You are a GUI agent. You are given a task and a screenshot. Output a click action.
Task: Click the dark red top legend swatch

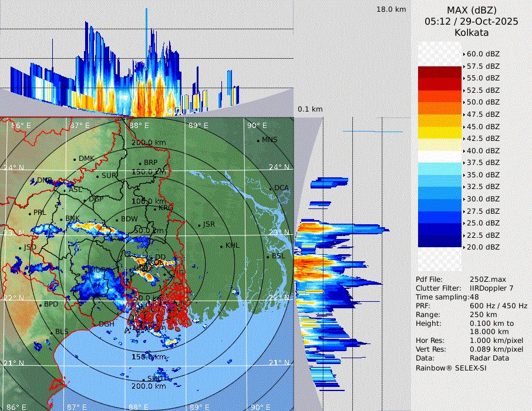click(440, 72)
